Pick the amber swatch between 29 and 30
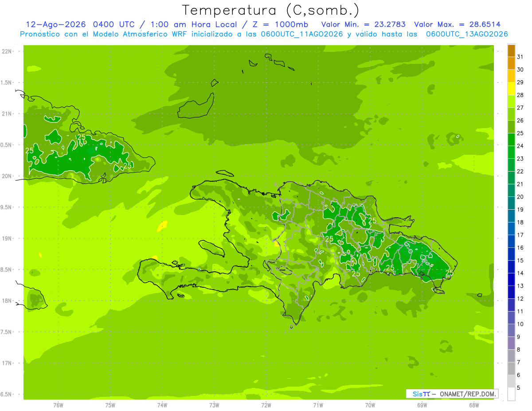 tap(511, 76)
